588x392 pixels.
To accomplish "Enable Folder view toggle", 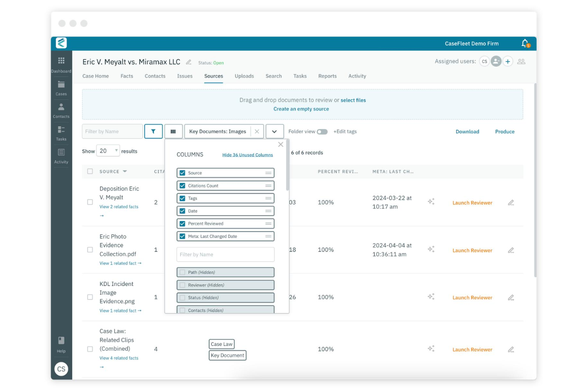I will pos(322,131).
